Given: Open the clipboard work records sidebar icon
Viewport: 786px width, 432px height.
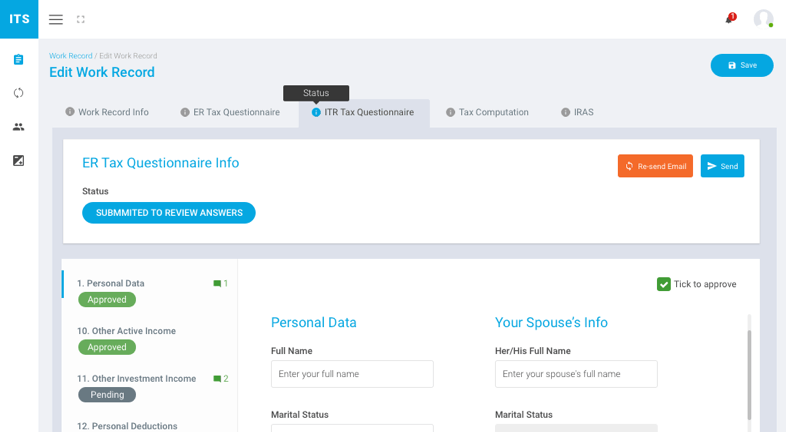Looking at the screenshot, I should tap(18, 60).
